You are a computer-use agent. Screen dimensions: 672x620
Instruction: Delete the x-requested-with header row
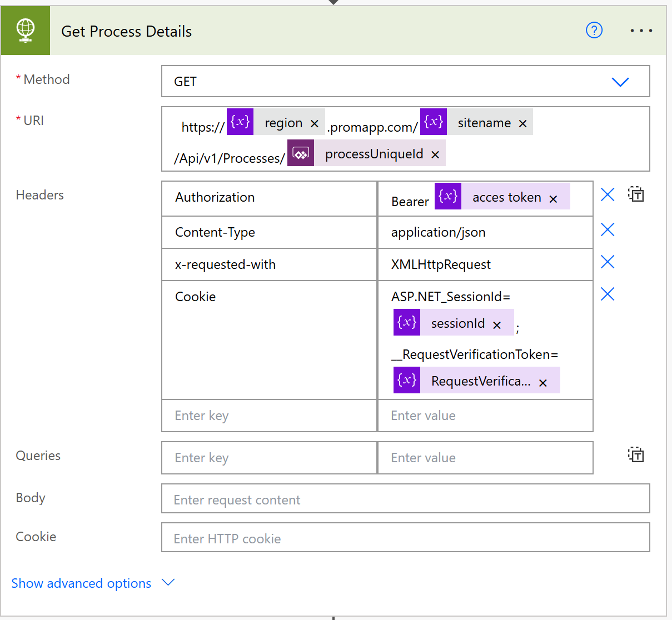pos(608,262)
